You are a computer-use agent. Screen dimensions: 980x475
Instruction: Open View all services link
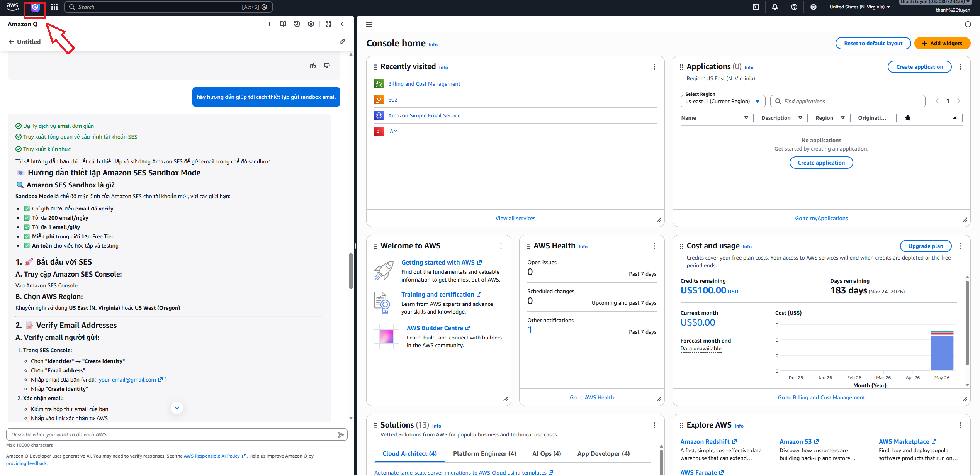point(515,218)
